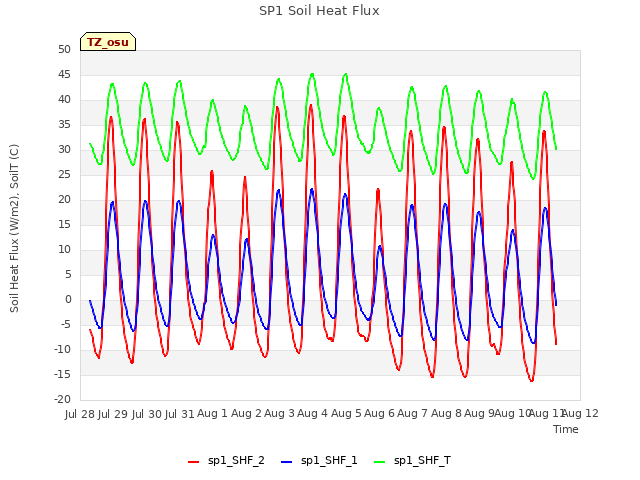Click the chart title SP1 Soil Heat Flux

(x=319, y=11)
